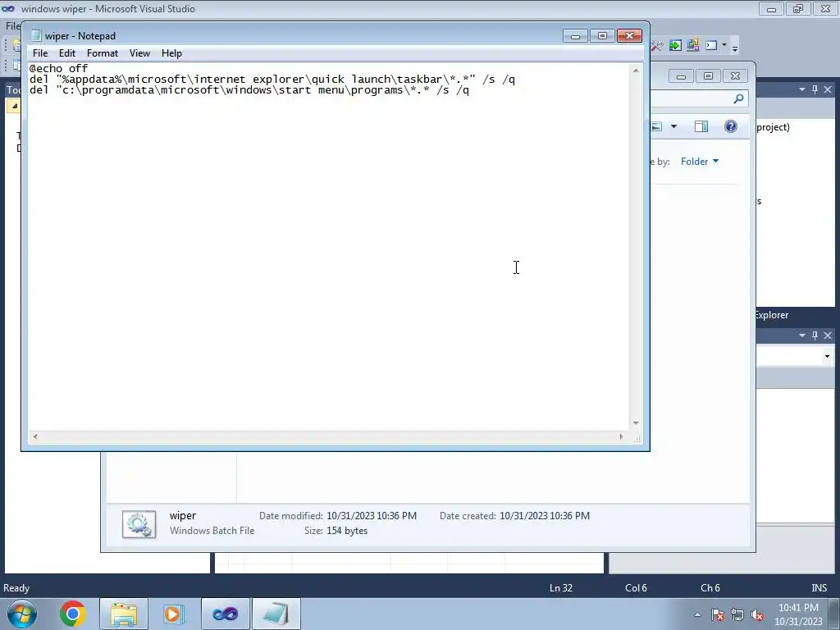
Task: Open upper Visual Studio panel window position dropdown
Action: coord(802,89)
